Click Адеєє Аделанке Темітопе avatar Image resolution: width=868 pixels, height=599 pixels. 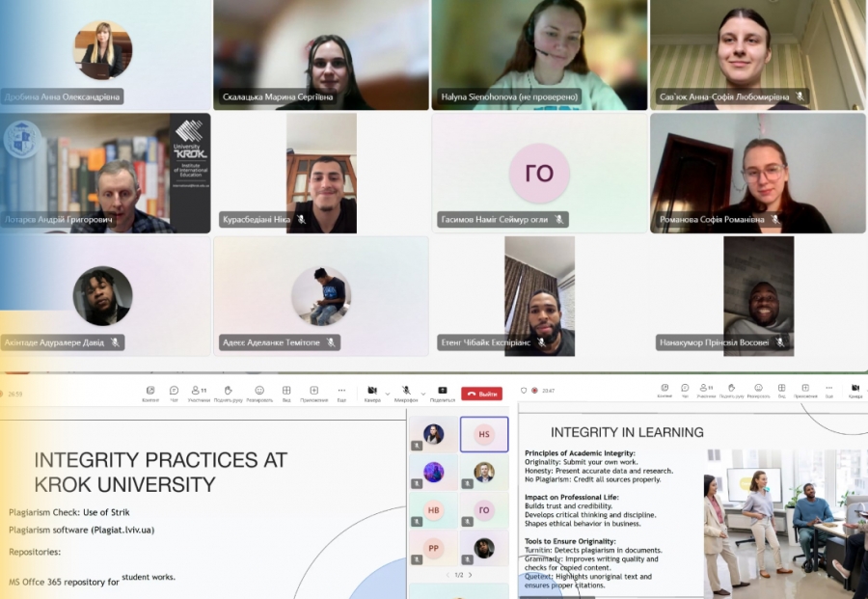tap(321, 295)
